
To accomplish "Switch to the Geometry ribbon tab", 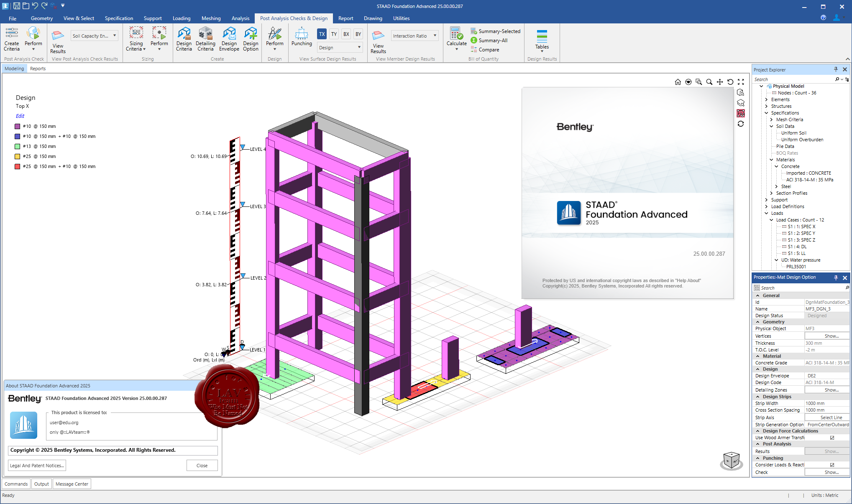I will [42, 18].
